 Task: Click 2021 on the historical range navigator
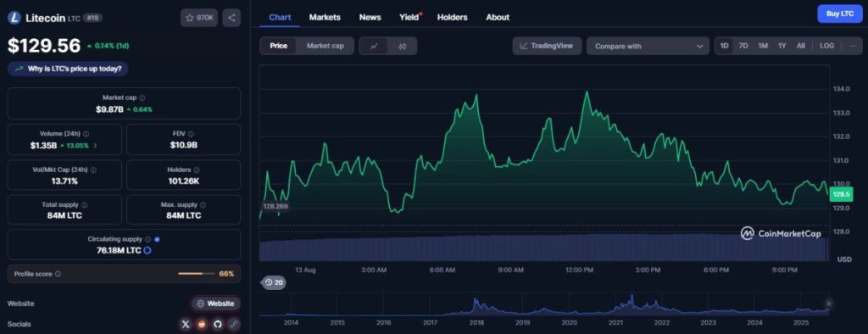tap(615, 322)
